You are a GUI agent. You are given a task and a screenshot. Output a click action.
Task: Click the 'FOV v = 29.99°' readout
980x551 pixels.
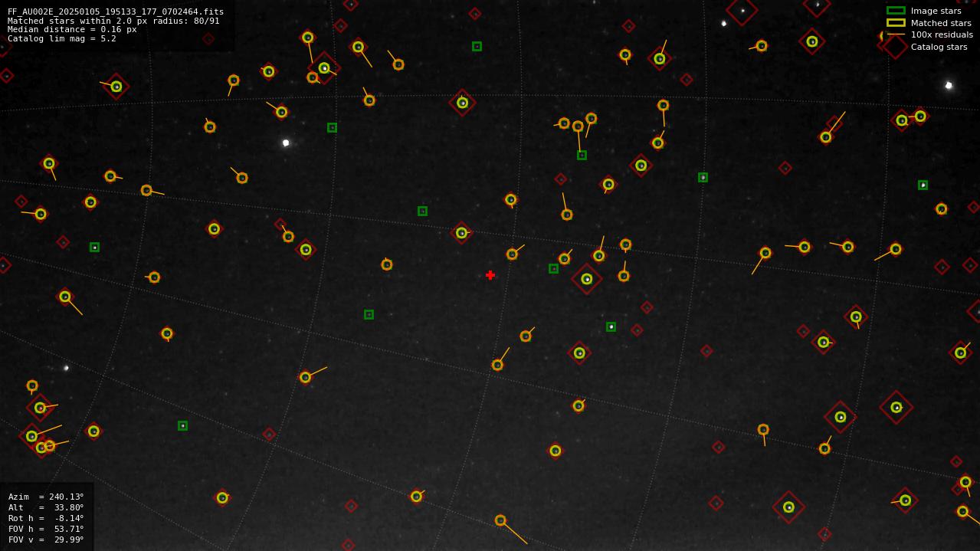click(46, 540)
